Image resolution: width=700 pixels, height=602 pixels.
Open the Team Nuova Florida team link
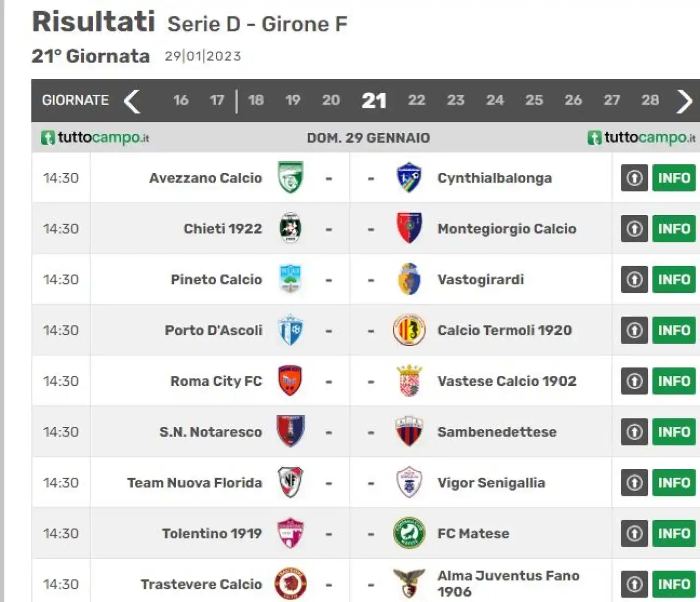pos(195,483)
